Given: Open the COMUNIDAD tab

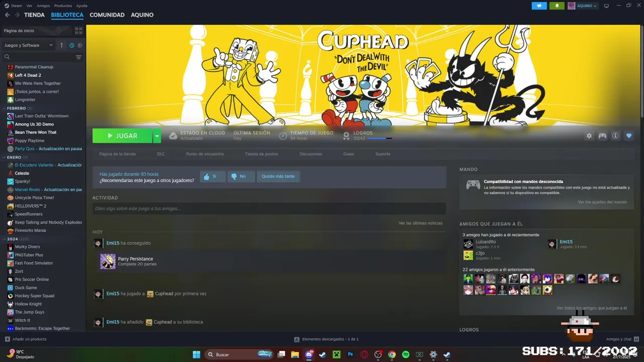Looking at the screenshot, I should (107, 15).
